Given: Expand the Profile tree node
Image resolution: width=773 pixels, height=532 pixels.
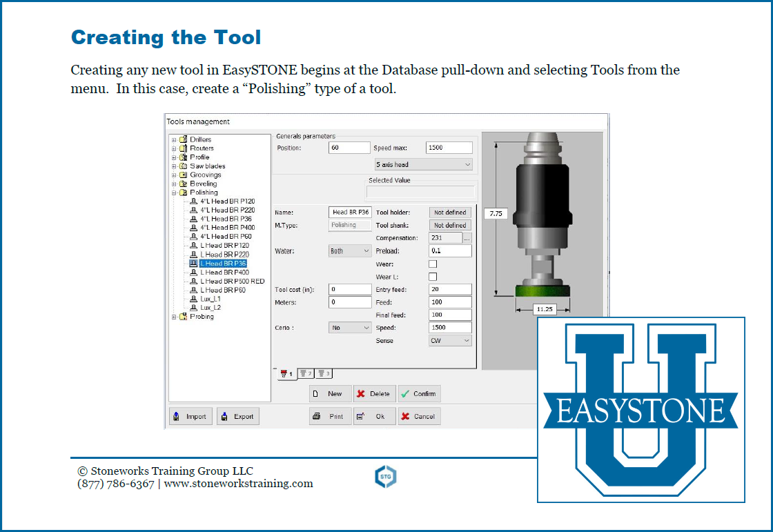Looking at the screenshot, I should pos(174,157).
